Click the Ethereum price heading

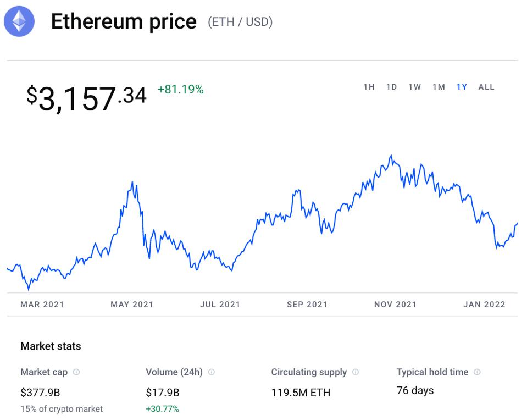tap(124, 21)
